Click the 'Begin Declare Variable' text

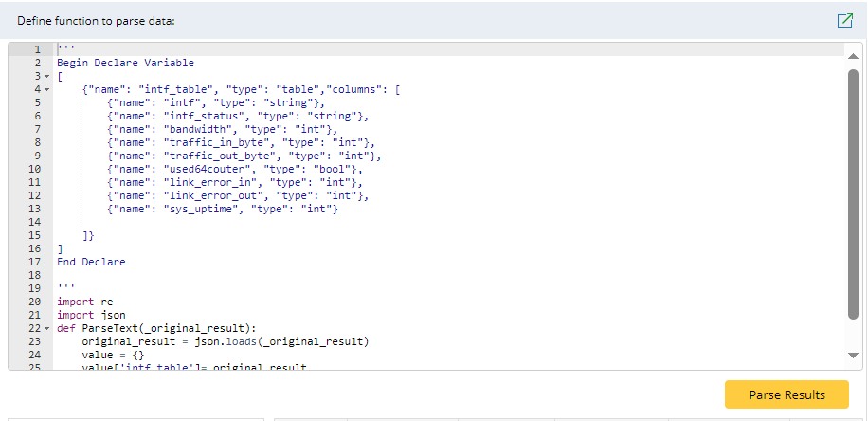(125, 63)
